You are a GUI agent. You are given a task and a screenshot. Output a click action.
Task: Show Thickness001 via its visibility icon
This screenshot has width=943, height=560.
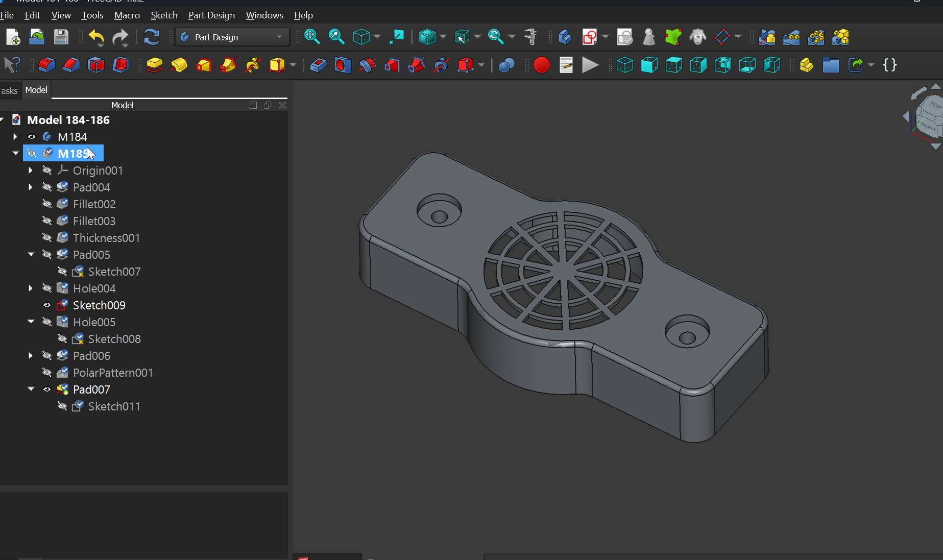[47, 238]
